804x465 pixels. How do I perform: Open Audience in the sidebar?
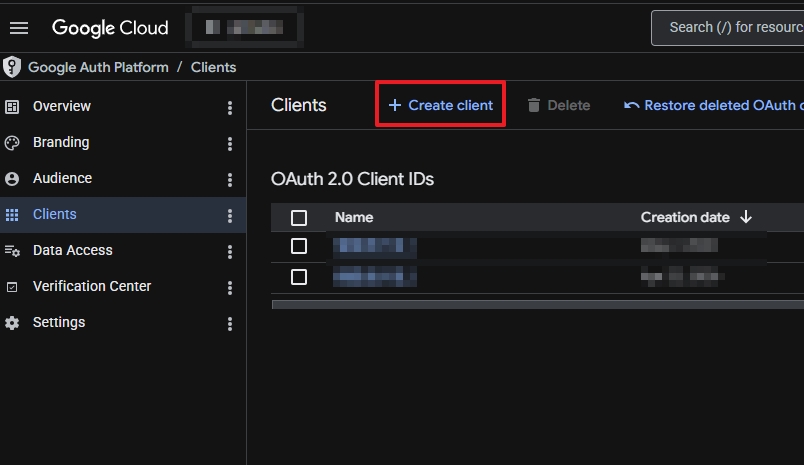pyautogui.click(x=63, y=178)
